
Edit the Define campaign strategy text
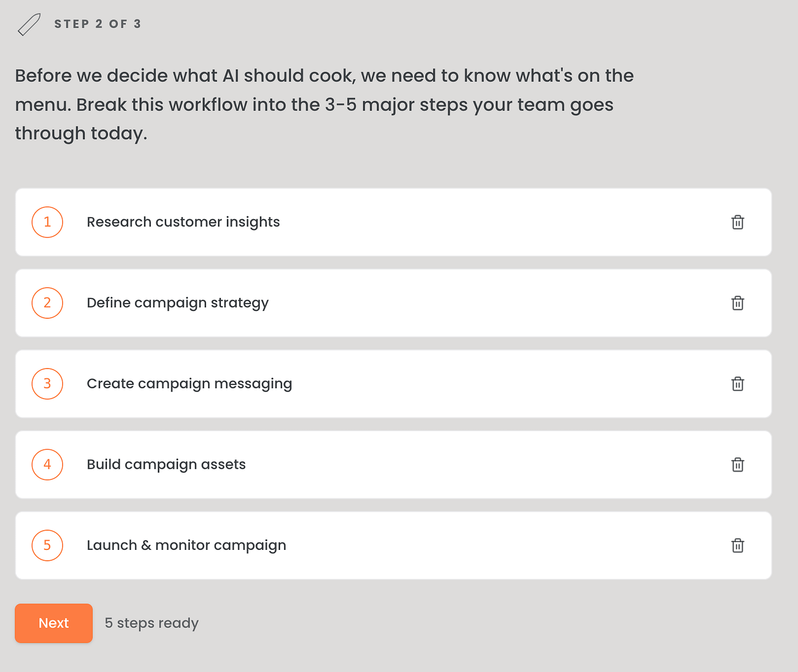[178, 303]
